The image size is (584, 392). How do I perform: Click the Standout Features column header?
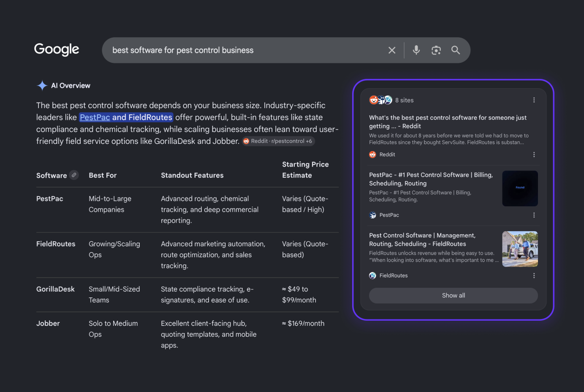(192, 175)
